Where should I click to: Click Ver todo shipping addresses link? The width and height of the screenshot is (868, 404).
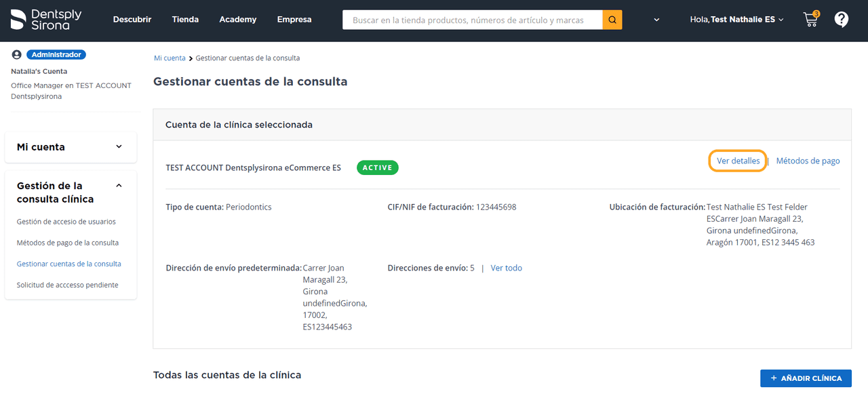click(x=507, y=268)
